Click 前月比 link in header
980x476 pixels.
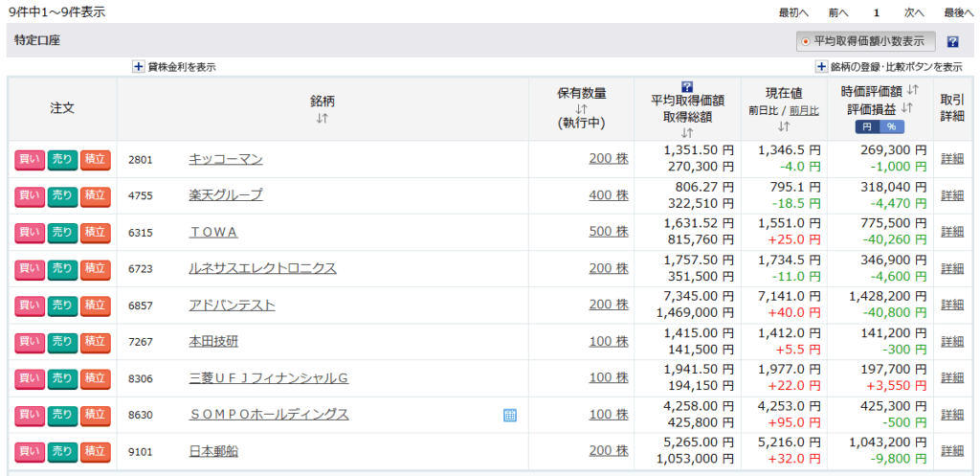(804, 110)
